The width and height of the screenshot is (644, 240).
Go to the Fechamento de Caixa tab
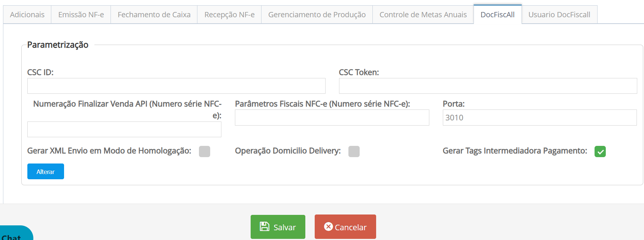[154, 15]
